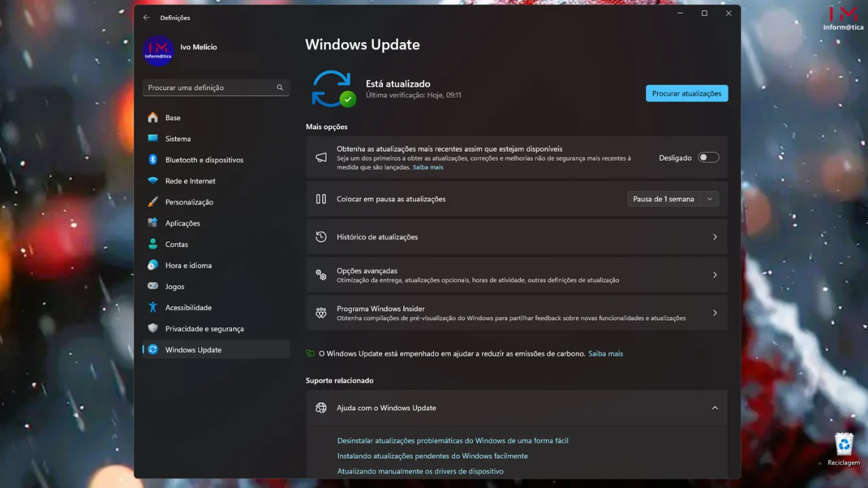This screenshot has height=488, width=868.
Task: Click the globe icon beside Ajuda com o Windows Update
Action: [321, 408]
